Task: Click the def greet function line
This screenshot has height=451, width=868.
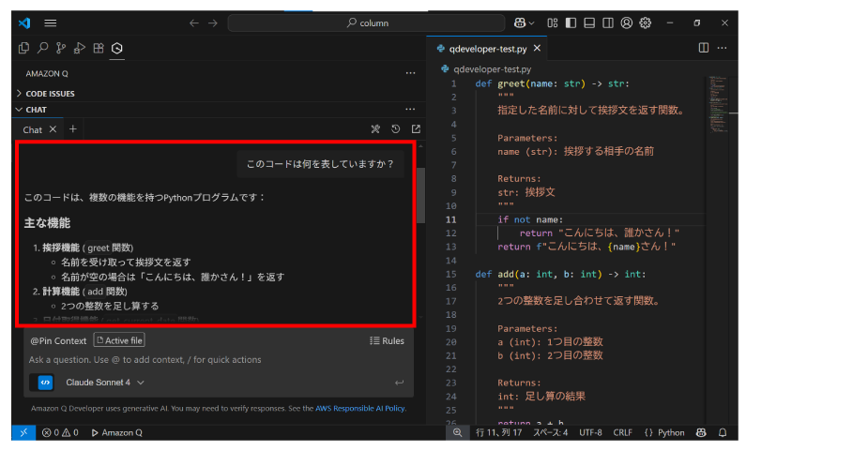Action: coord(553,84)
